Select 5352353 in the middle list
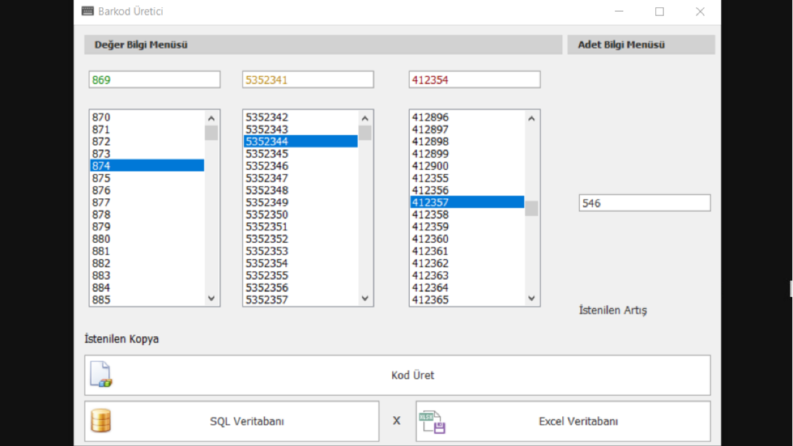The height and width of the screenshot is (446, 793). pos(300,251)
